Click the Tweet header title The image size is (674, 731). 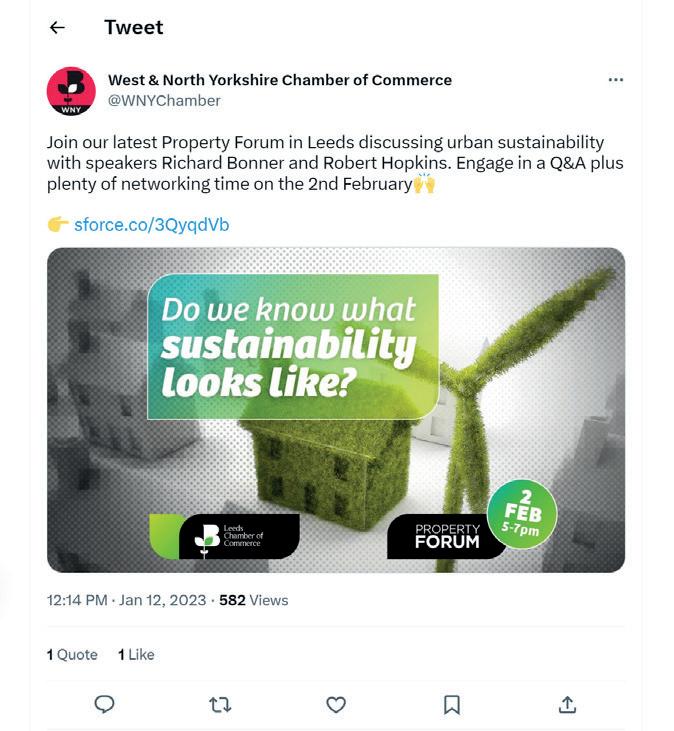(134, 28)
